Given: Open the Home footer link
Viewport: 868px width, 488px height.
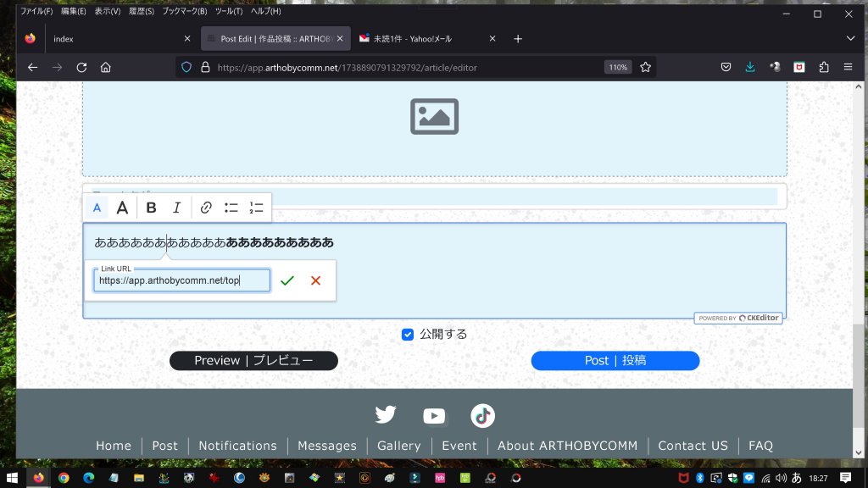Looking at the screenshot, I should pyautogui.click(x=114, y=446).
